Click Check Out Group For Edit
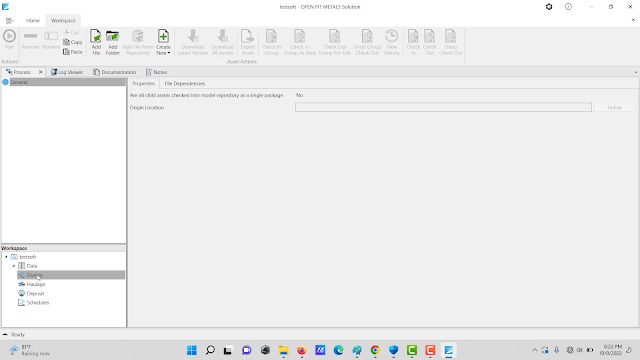The height and width of the screenshot is (360, 640). [335, 42]
